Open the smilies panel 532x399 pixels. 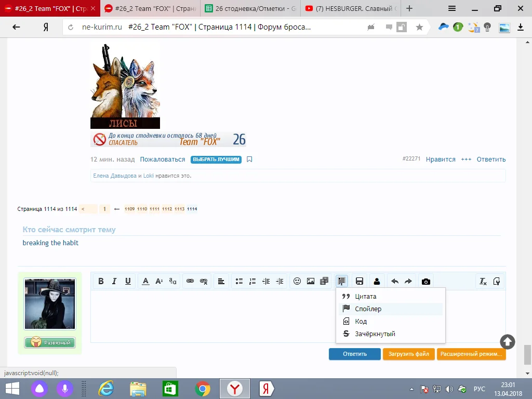tap(297, 281)
